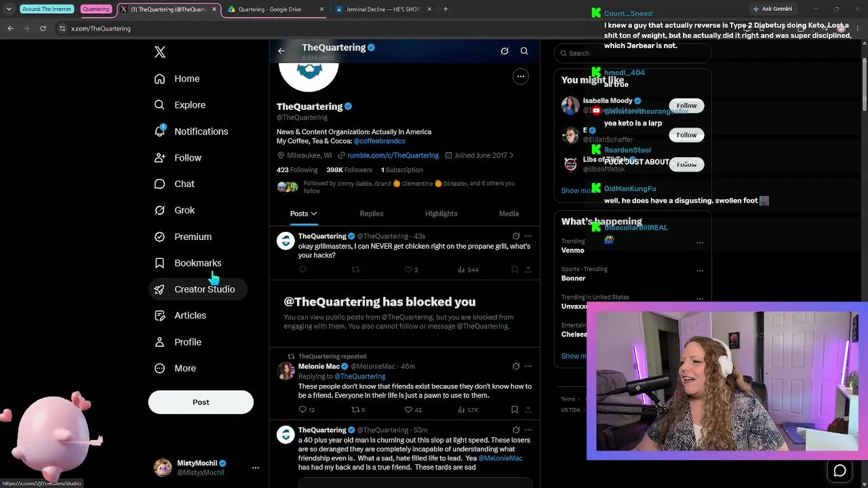Ask Grok about Melonie Mac's post
Screen dimensions: 868x488
516,367
